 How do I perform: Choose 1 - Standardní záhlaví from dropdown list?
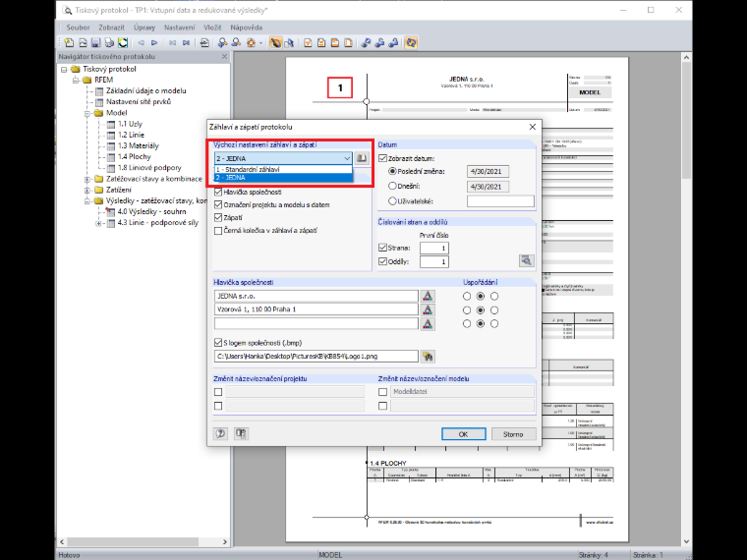pos(283,169)
